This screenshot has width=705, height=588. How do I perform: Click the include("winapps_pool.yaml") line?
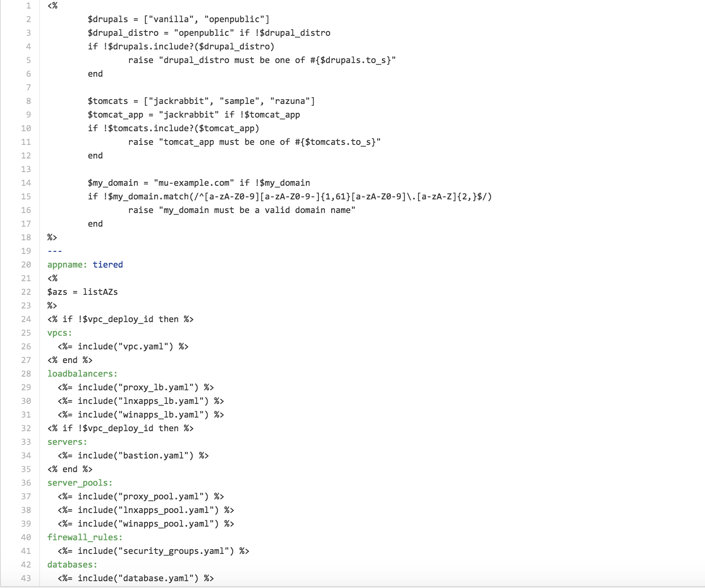146,524
